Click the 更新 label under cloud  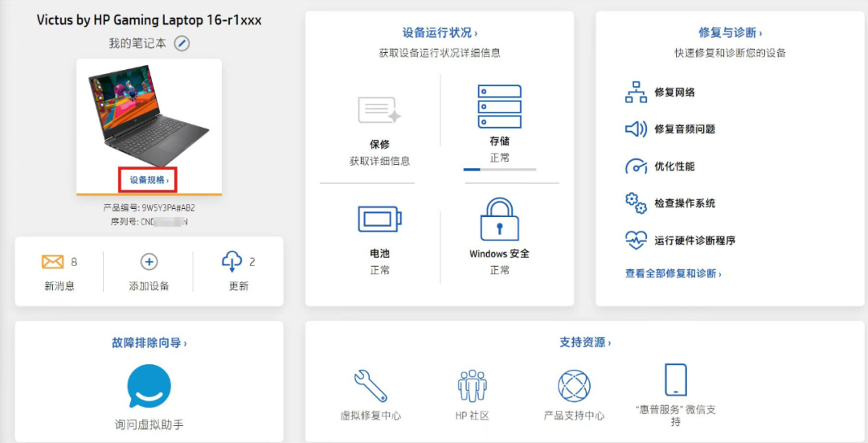tap(239, 286)
